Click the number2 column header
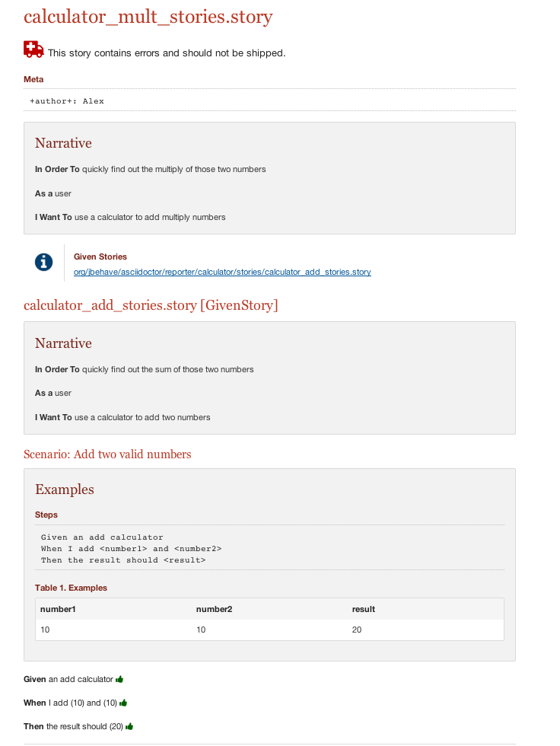This screenshot has height=746, width=560. [215, 610]
